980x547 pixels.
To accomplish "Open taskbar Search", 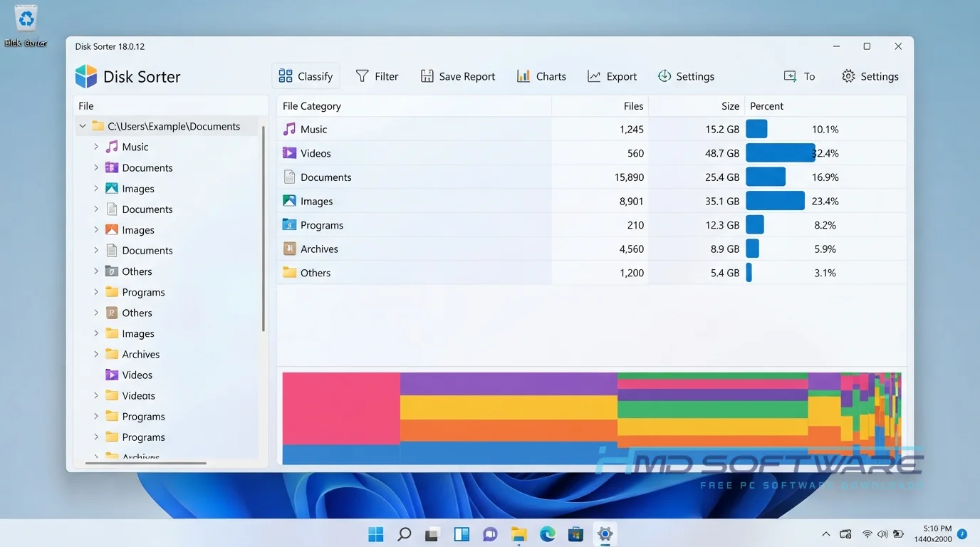I will [404, 534].
